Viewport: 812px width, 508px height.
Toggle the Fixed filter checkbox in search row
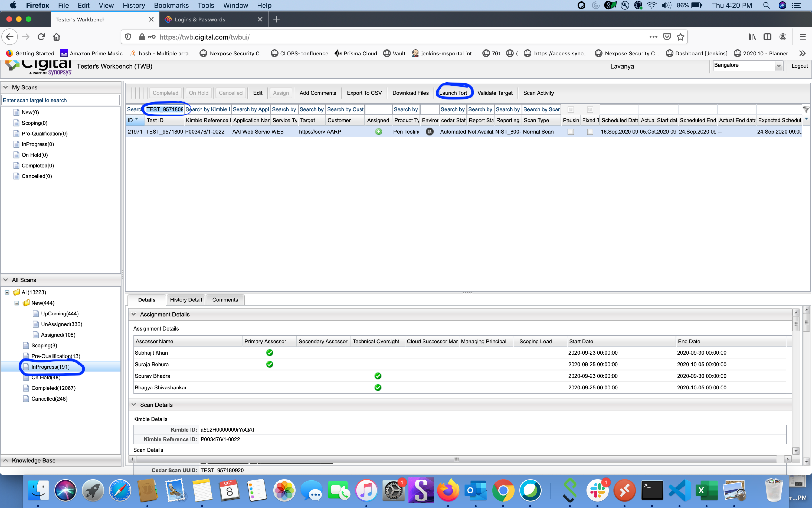tap(590, 109)
